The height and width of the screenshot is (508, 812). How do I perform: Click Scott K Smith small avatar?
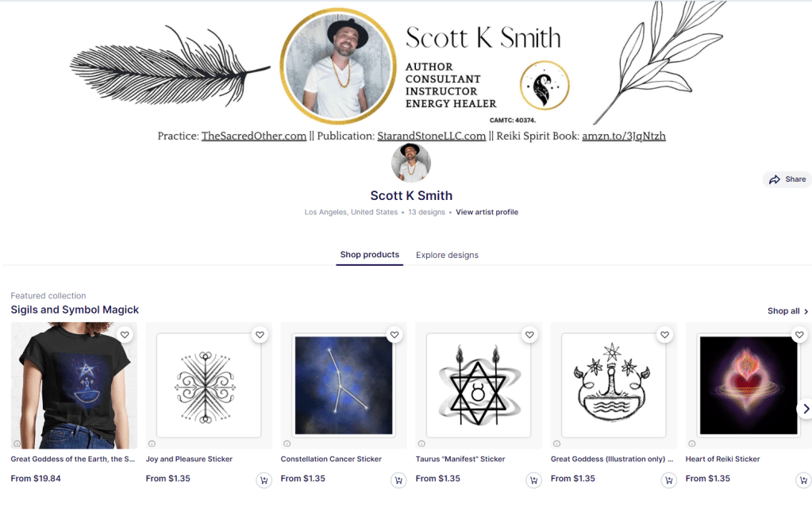(x=410, y=163)
